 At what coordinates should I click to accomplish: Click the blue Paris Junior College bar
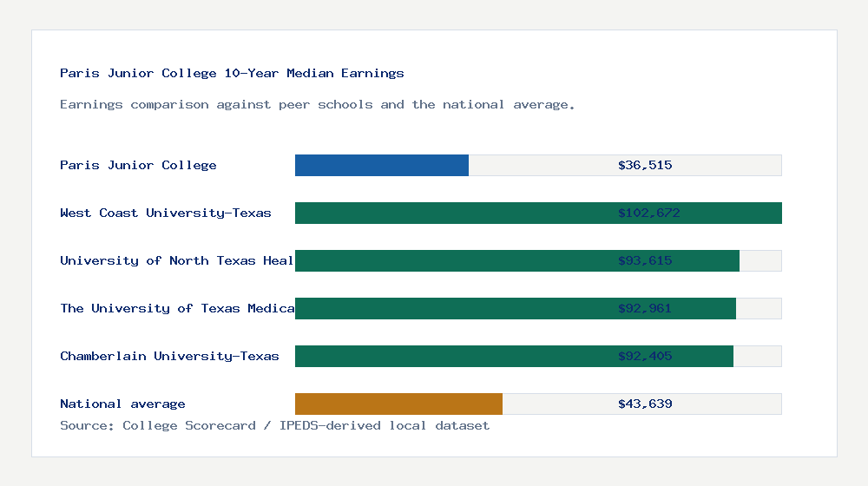382,166
